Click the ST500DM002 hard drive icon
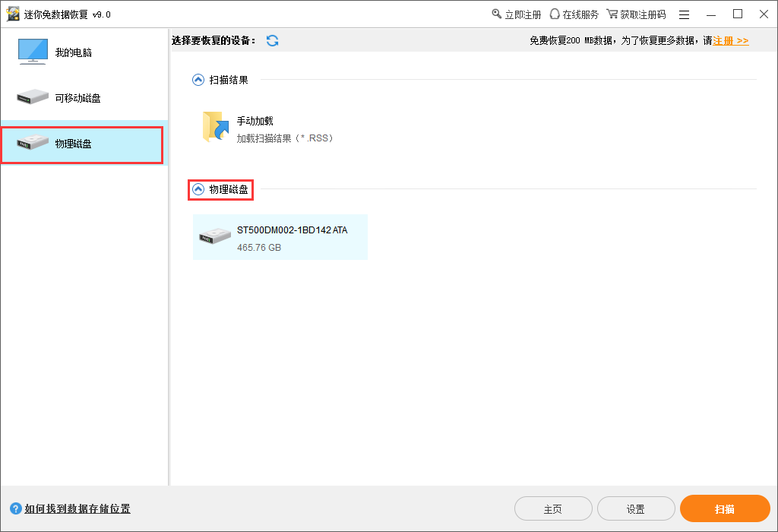778x532 pixels. point(215,236)
